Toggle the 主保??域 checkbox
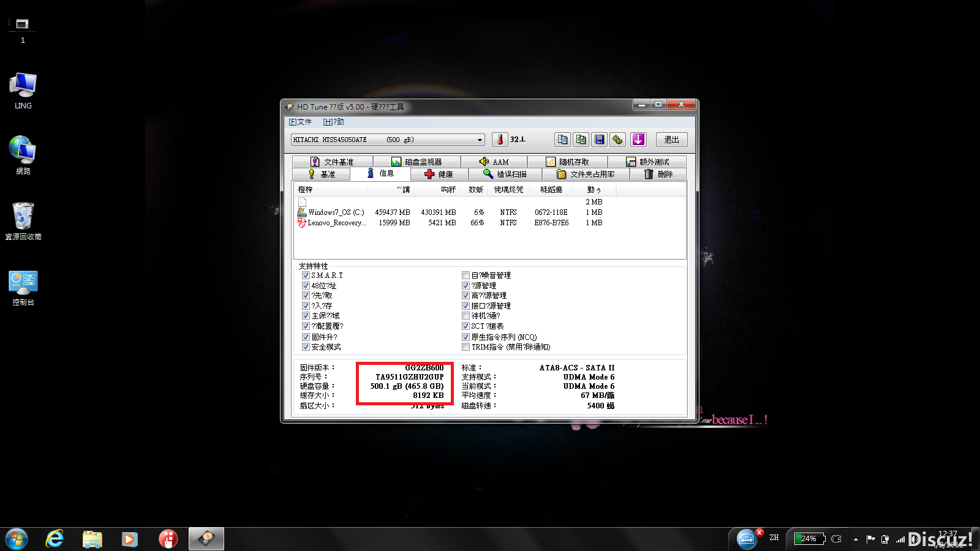This screenshot has height=551, width=980. pos(306,316)
